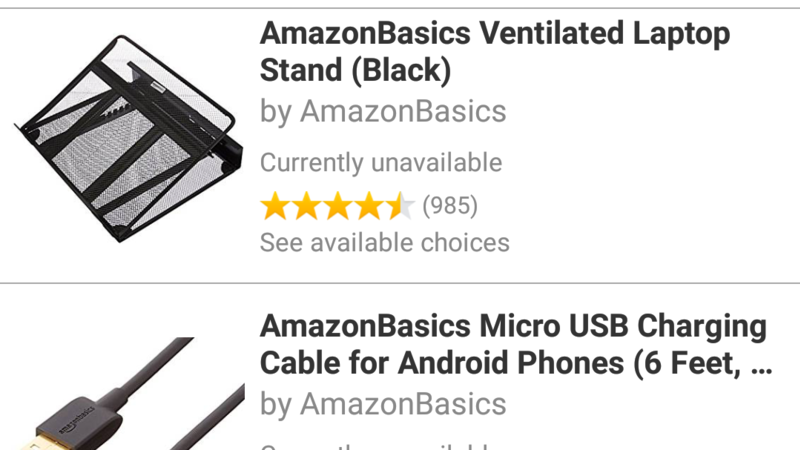Viewport: 800px width, 450px height.
Task: Click the first gold rating star
Action: 275,206
